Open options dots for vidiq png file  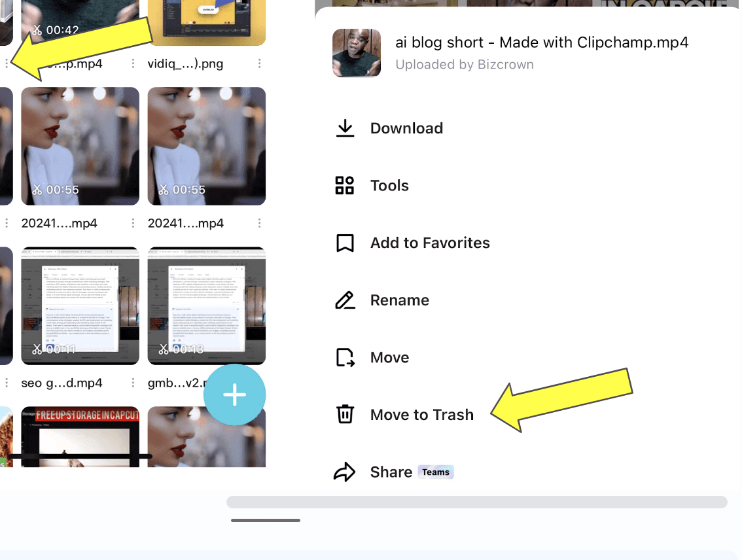point(259,63)
